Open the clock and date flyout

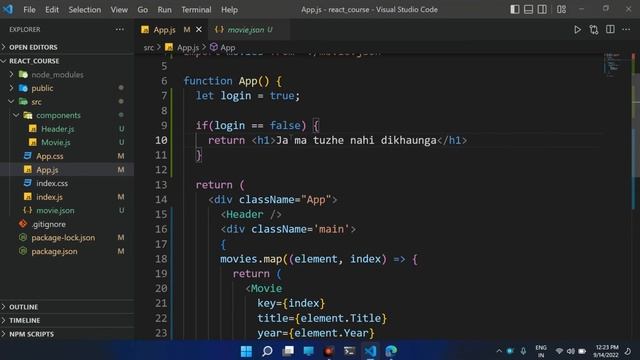click(607, 351)
